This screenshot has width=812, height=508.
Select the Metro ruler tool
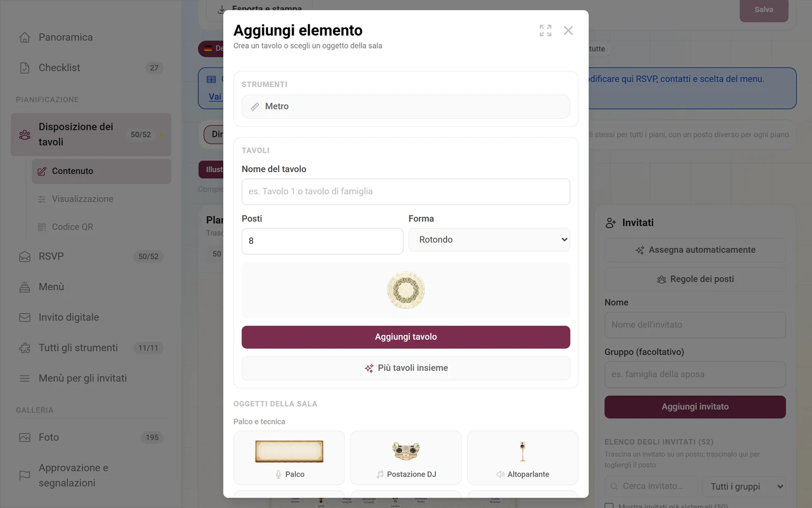406,107
